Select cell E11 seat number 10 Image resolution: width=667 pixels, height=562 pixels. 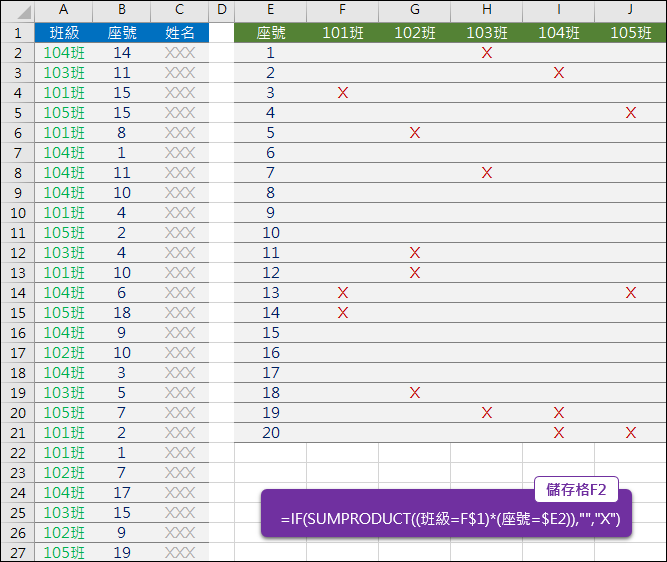tap(271, 233)
